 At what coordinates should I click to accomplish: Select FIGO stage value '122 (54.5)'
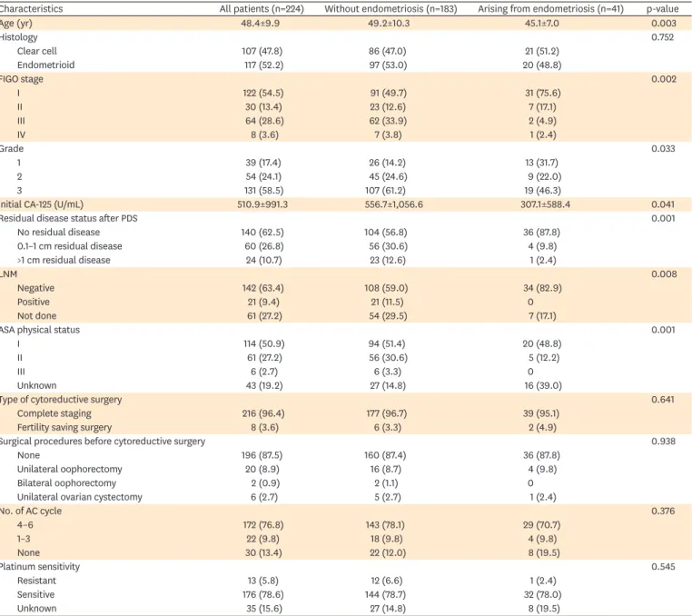pyautogui.click(x=262, y=94)
